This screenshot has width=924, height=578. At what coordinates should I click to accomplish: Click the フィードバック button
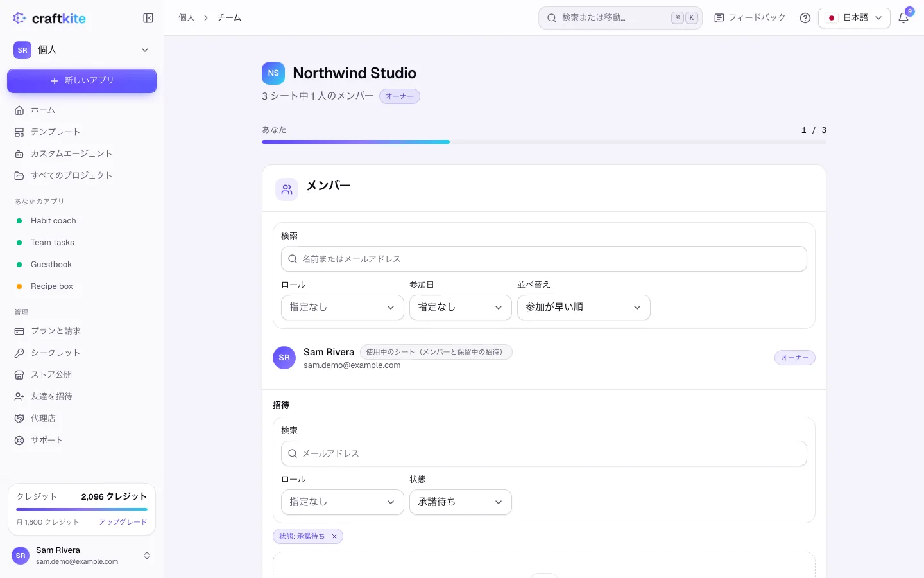[x=749, y=18]
